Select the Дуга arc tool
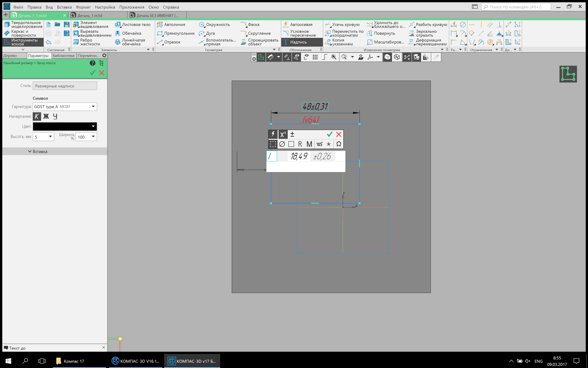 (x=207, y=33)
